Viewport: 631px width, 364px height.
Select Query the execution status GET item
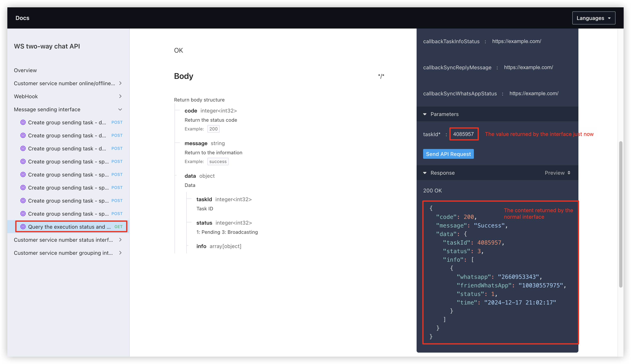pyautogui.click(x=69, y=226)
